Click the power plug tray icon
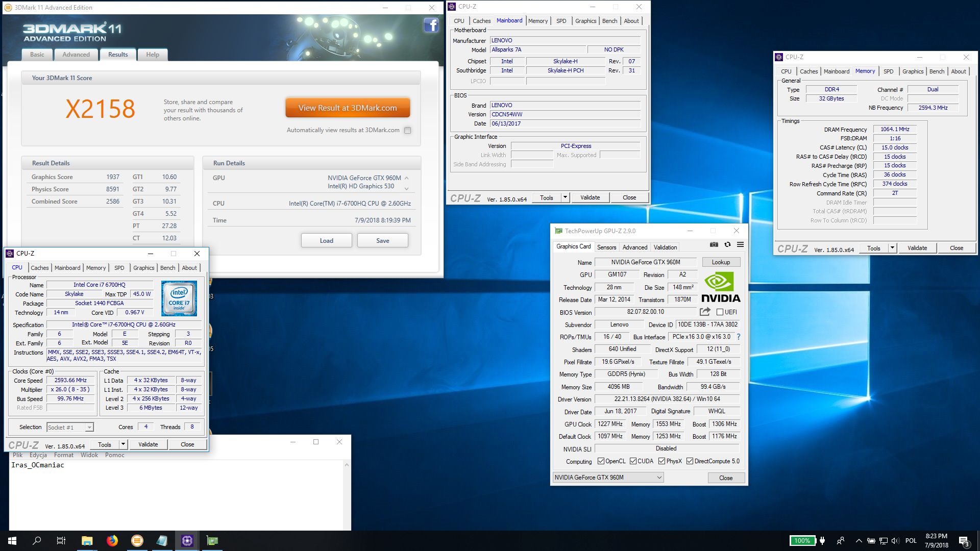Viewport: 980px width, 551px height. click(822, 541)
